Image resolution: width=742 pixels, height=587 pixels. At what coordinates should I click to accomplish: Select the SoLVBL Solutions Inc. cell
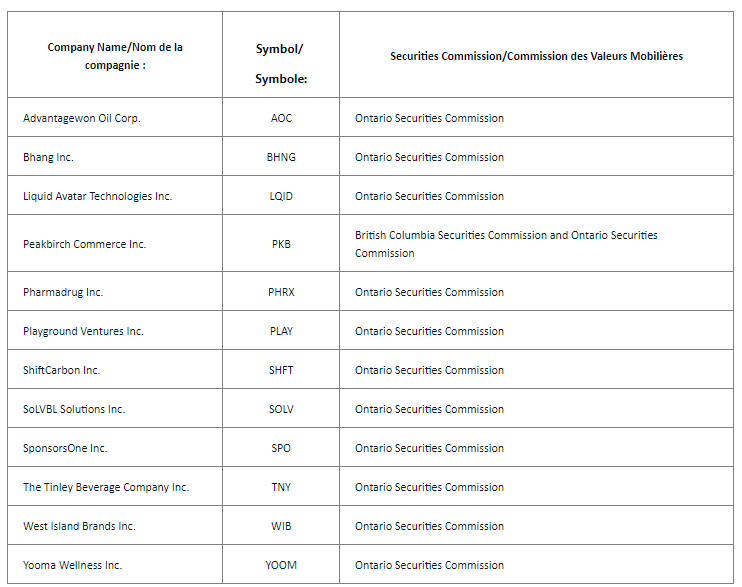pos(74,409)
